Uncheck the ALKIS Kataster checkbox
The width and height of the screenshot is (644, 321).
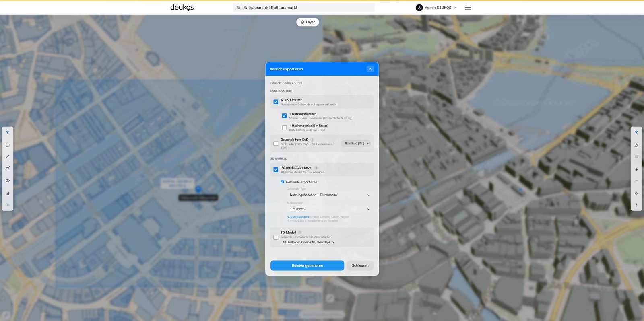[x=276, y=102]
